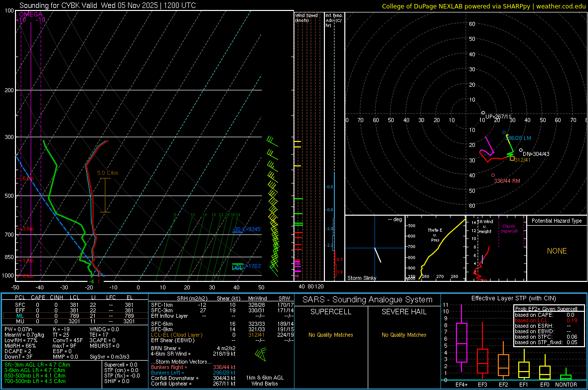Click 'Sfc-3km AGL LR = 4.7 C/km'
The height and width of the screenshot is (390, 588).
(x=37, y=365)
